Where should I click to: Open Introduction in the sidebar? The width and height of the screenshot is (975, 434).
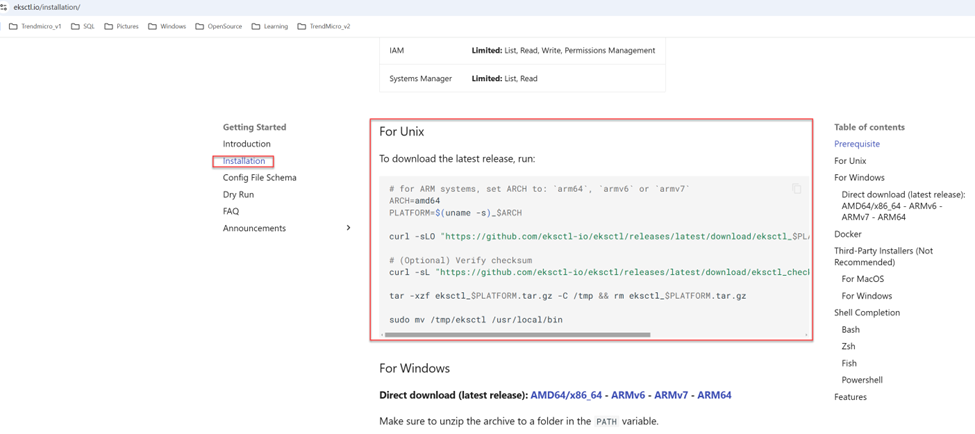(247, 144)
